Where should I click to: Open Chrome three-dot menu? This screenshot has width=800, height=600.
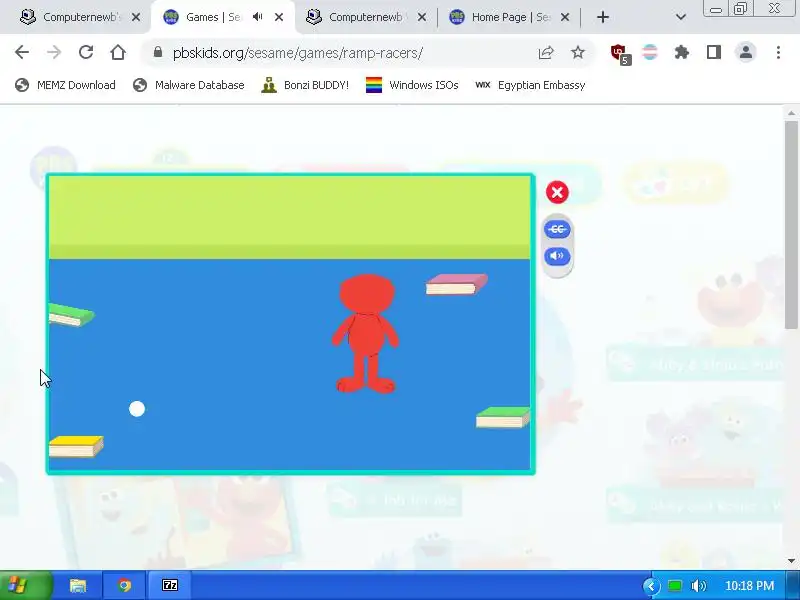coord(778,52)
